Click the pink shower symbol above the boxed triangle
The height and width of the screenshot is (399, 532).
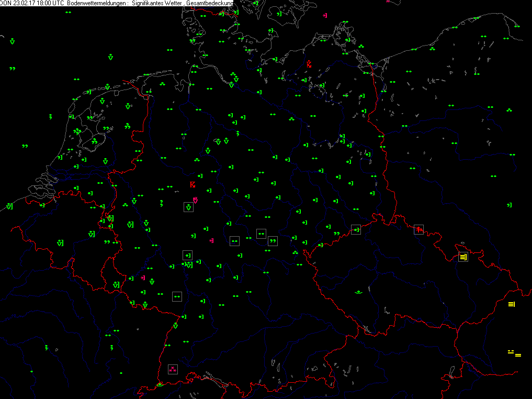click(x=195, y=200)
